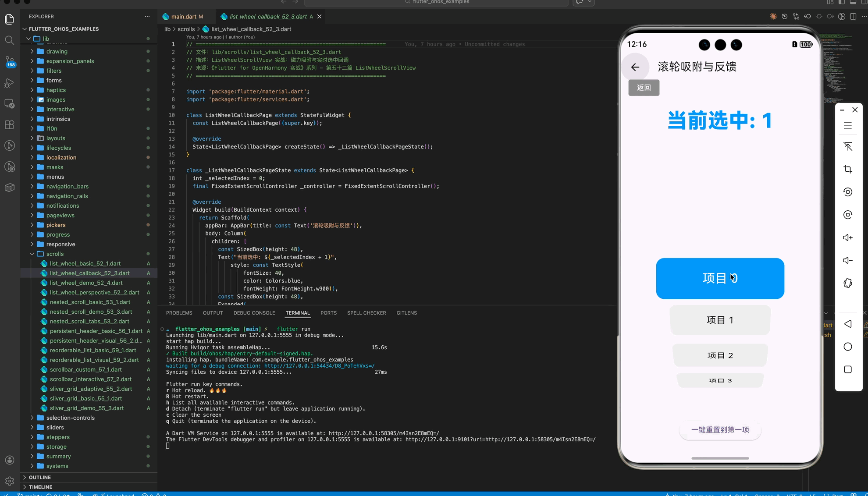Switch to the DEBUG CONSOLE tab
Viewport: 868px width, 496px height.
(254, 313)
